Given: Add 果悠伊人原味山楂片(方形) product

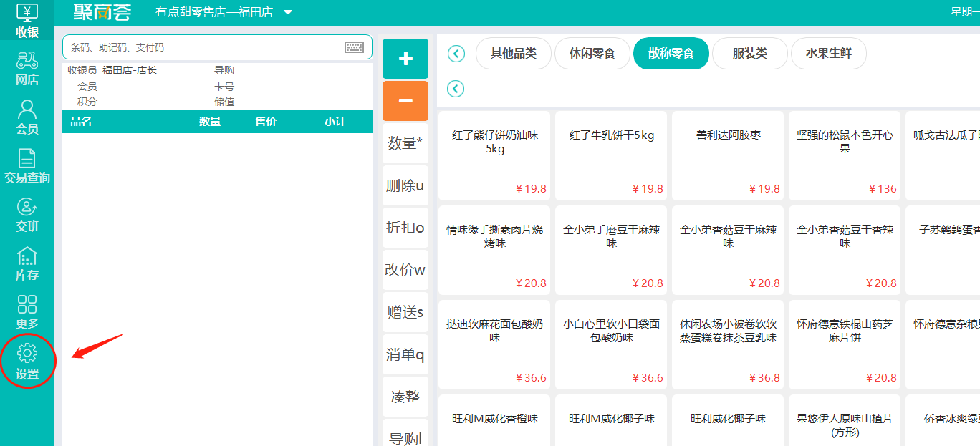Looking at the screenshot, I should [x=845, y=420].
